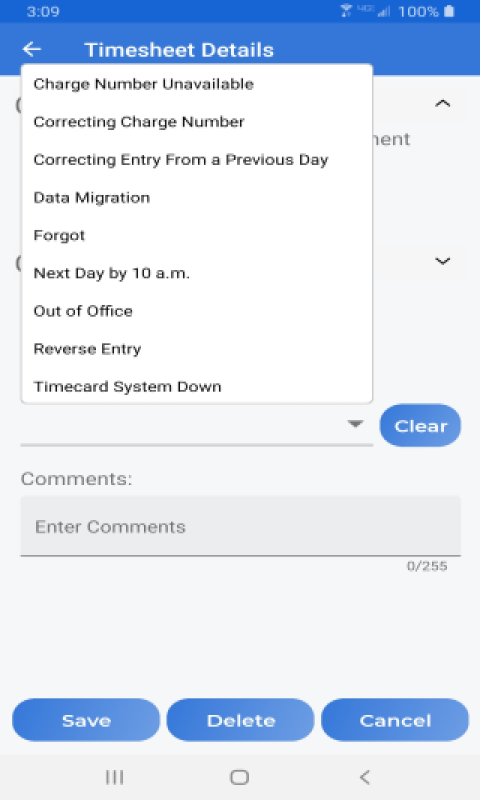Tap the Android home button icon
The image size is (480, 800).
(x=239, y=777)
